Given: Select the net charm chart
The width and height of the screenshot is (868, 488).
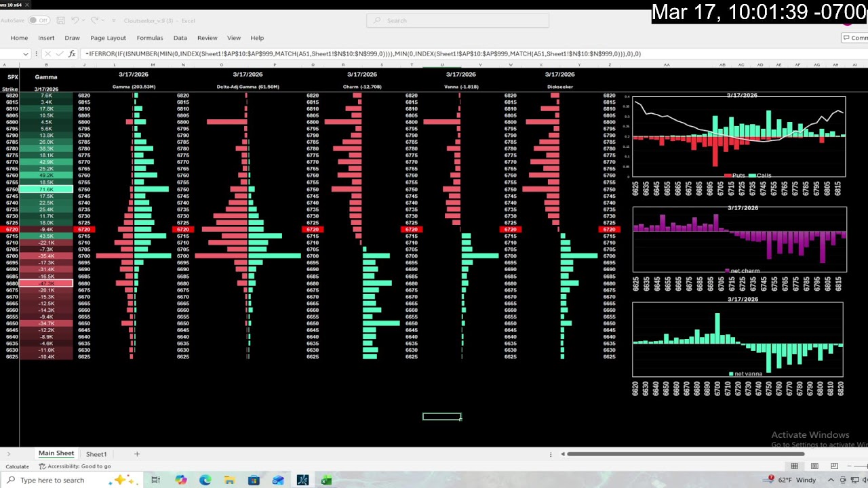Looking at the screenshot, I should coord(739,239).
